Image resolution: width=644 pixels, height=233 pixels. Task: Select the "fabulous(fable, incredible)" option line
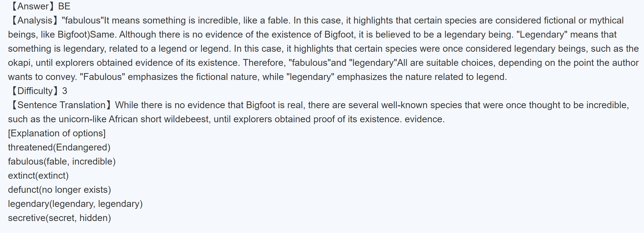point(62,162)
